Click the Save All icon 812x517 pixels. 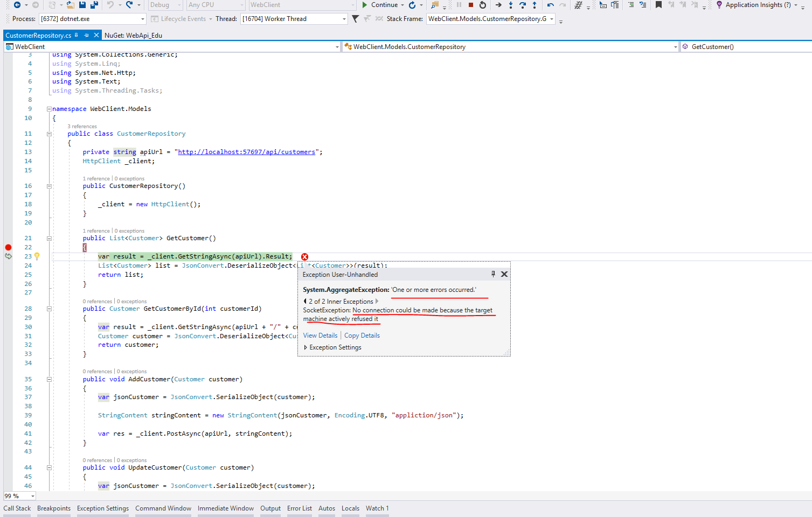pos(94,5)
